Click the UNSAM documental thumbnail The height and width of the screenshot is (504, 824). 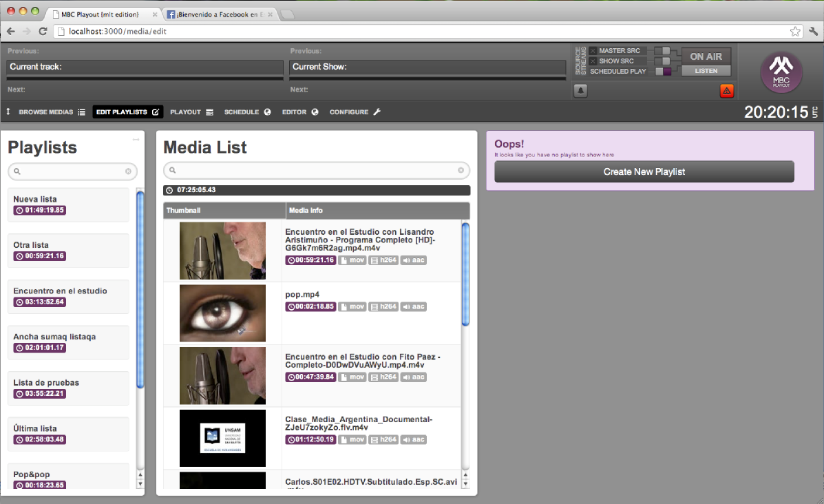pyautogui.click(x=223, y=439)
